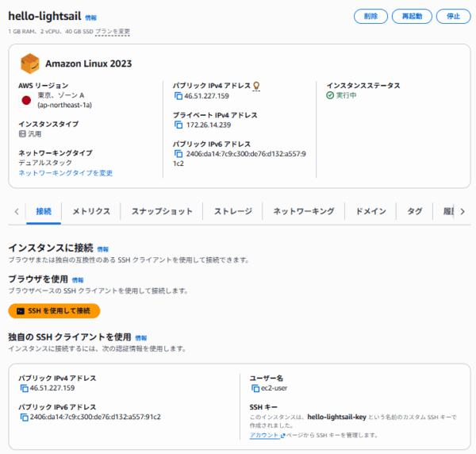Click the 削除 button

click(x=370, y=17)
